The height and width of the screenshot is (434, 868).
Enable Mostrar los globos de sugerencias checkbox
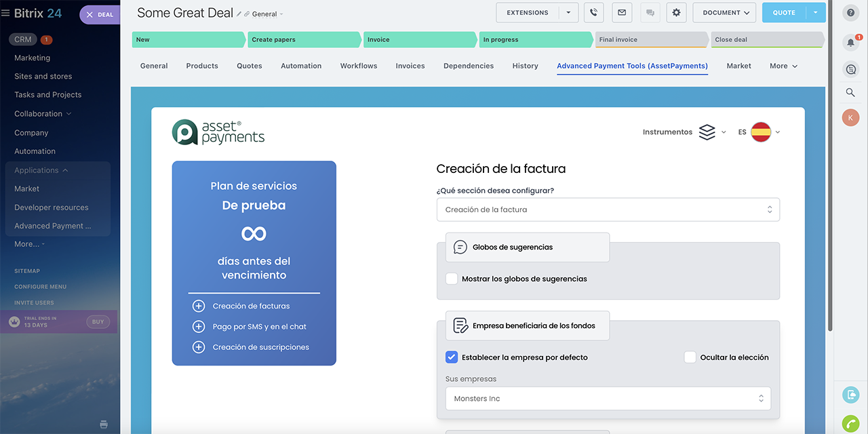[x=452, y=279]
